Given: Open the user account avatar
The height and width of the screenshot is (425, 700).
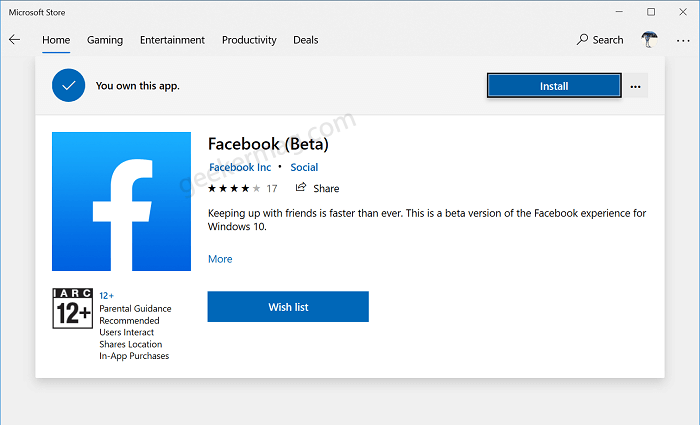Looking at the screenshot, I should [x=649, y=40].
